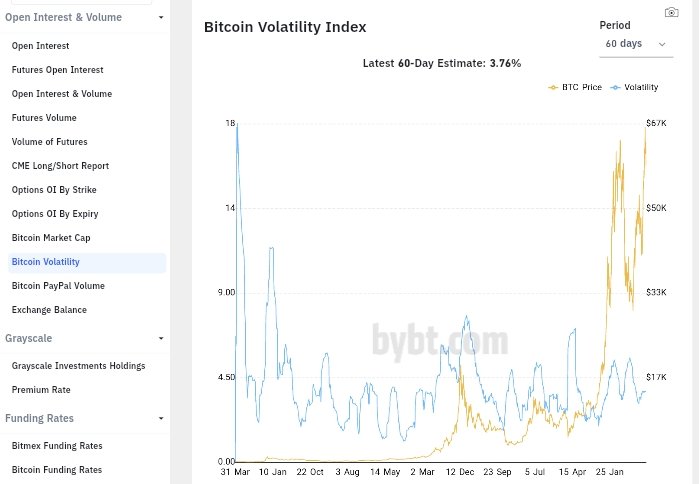This screenshot has height=484, width=699.
Task: Select Futures Open Interest menu item
Action: coord(57,70)
